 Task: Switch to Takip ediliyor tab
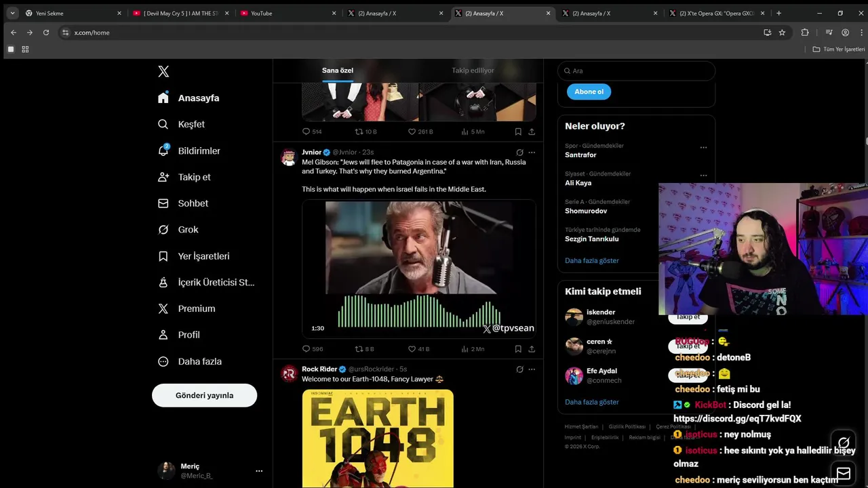coord(473,70)
